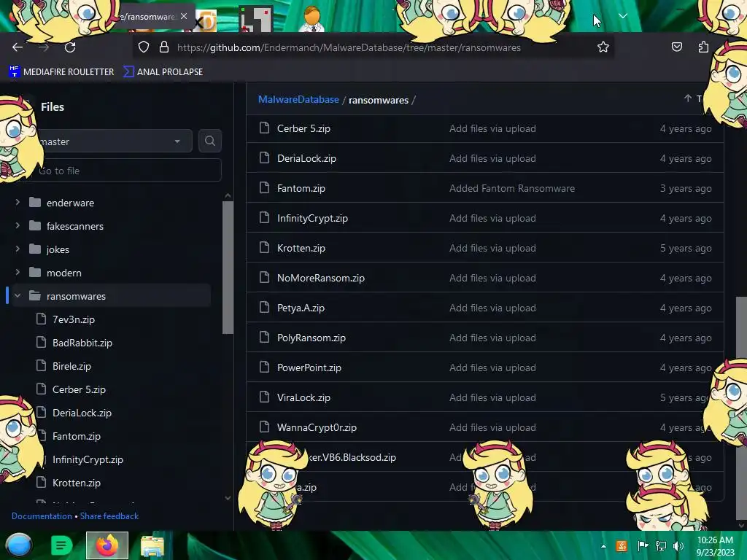
Task: Open Fantom.zip in main list
Action: [x=301, y=189]
